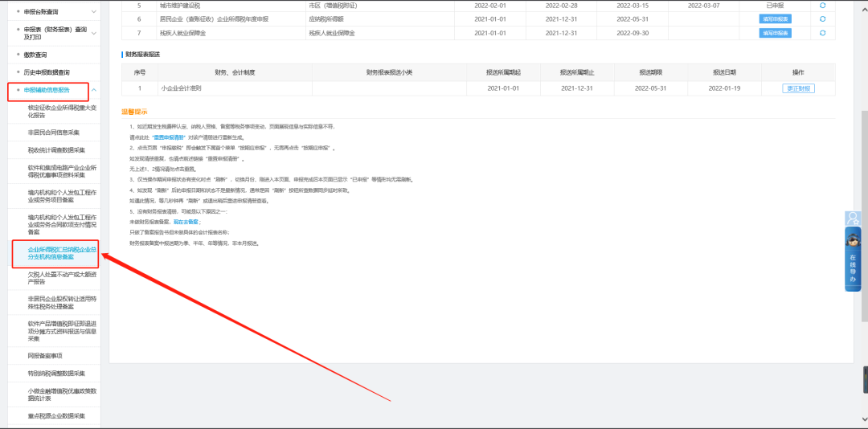Screen dimensions: 868x429
Task: Click refresh icon in row 7 残疾人就业保障金
Action: tap(823, 33)
